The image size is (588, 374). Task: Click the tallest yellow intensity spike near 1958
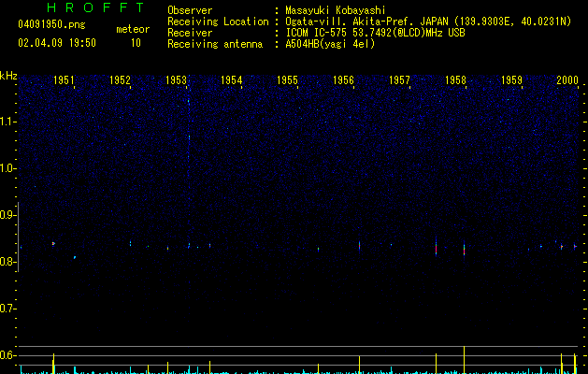pyautogui.click(x=465, y=360)
